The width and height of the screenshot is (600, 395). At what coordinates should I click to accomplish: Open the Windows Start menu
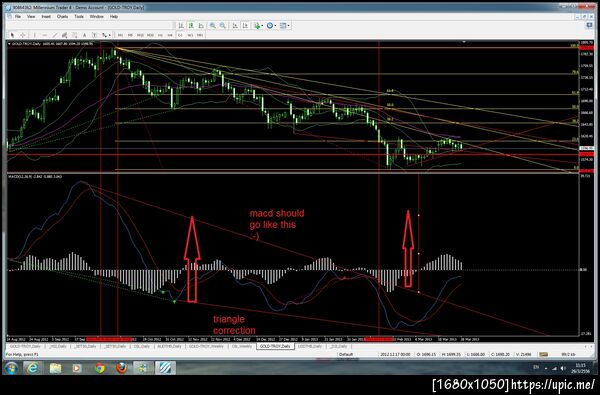click(x=11, y=368)
